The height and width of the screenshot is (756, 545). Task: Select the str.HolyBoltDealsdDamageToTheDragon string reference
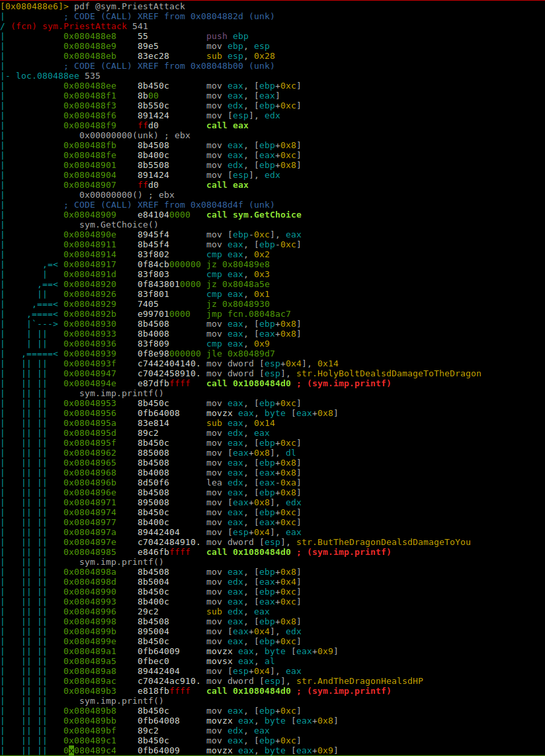coord(389,373)
